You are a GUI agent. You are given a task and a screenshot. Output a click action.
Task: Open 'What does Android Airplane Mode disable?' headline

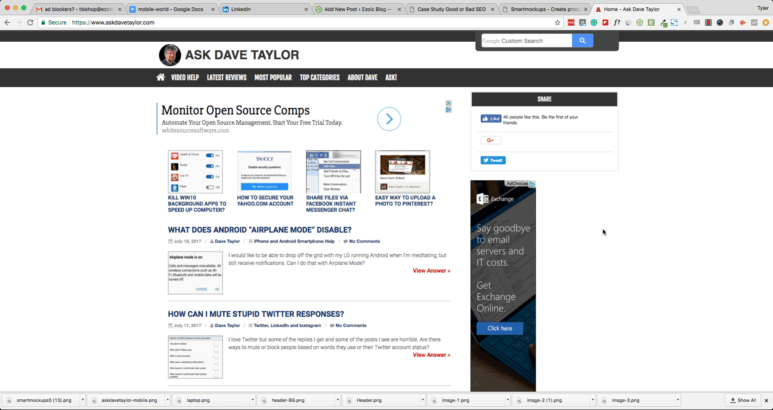tap(260, 230)
